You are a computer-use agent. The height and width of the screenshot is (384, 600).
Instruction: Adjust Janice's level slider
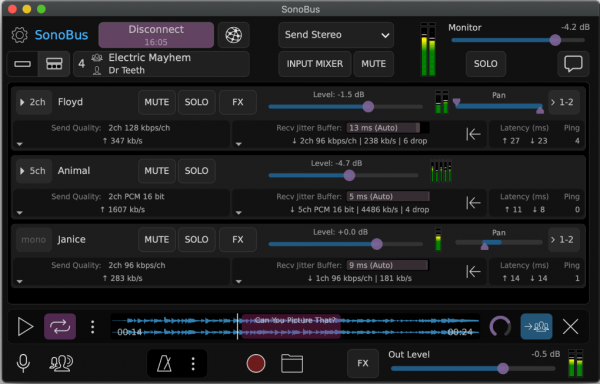(346, 244)
